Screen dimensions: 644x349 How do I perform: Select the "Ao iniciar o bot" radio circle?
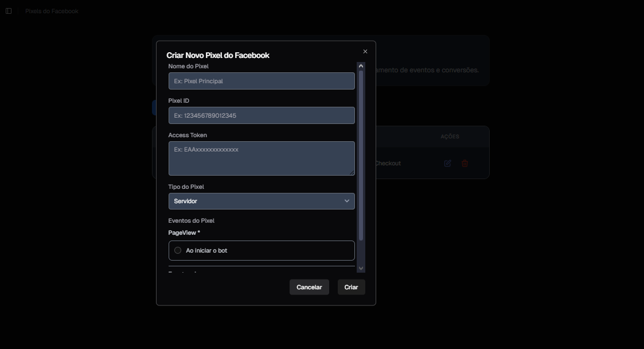pyautogui.click(x=178, y=250)
